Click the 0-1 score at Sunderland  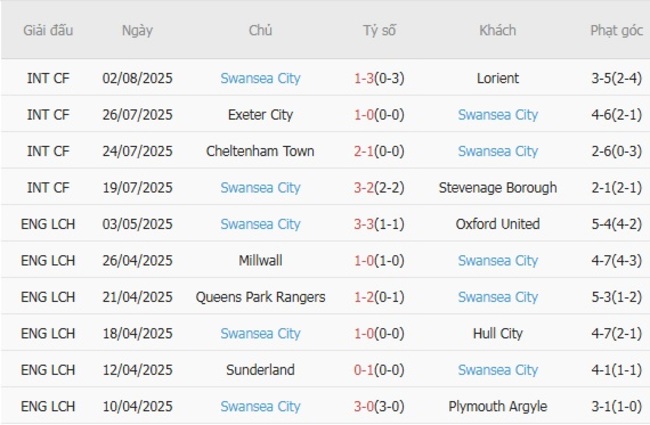[366, 370]
